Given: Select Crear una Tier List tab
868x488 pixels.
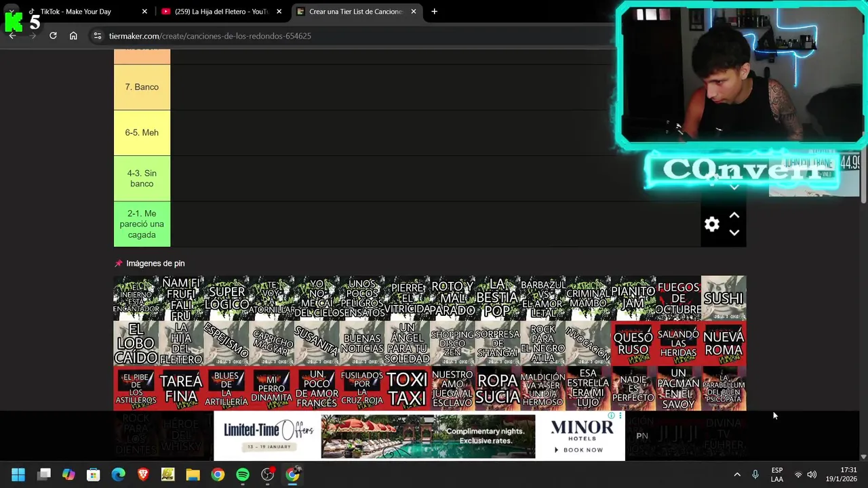Looking at the screenshot, I should pos(356,12).
